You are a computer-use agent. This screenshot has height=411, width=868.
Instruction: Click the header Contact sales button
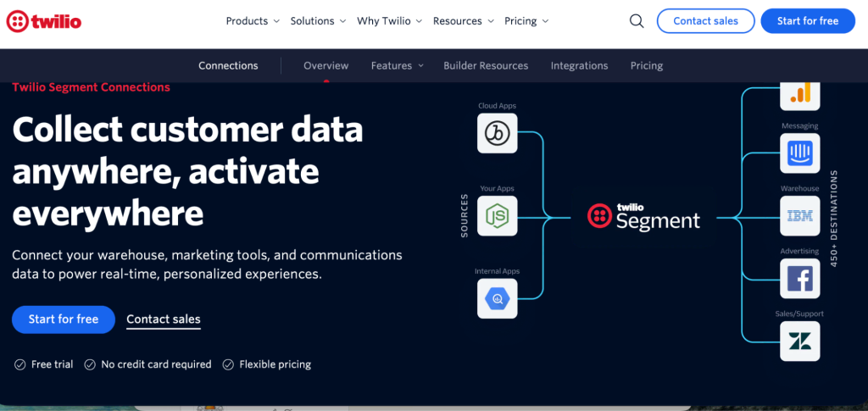pyautogui.click(x=706, y=21)
